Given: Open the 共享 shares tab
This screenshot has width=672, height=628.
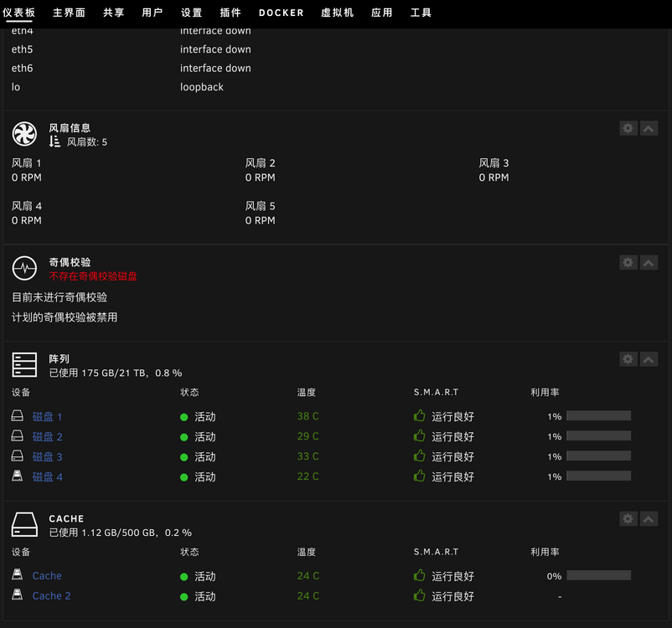Looking at the screenshot, I should pyautogui.click(x=114, y=13).
